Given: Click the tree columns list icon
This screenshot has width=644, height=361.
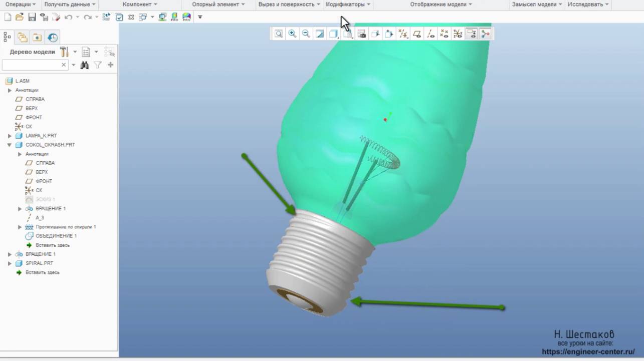Looking at the screenshot, I should coord(86,52).
